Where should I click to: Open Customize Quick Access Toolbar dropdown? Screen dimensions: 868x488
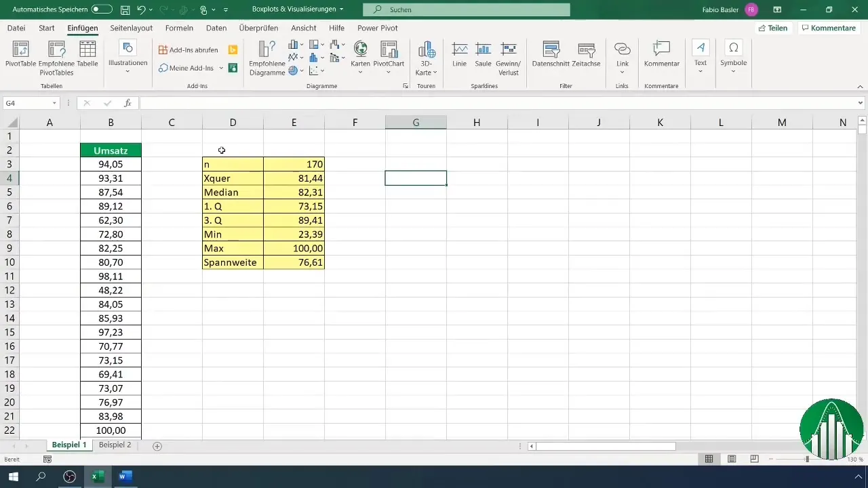[x=225, y=9]
